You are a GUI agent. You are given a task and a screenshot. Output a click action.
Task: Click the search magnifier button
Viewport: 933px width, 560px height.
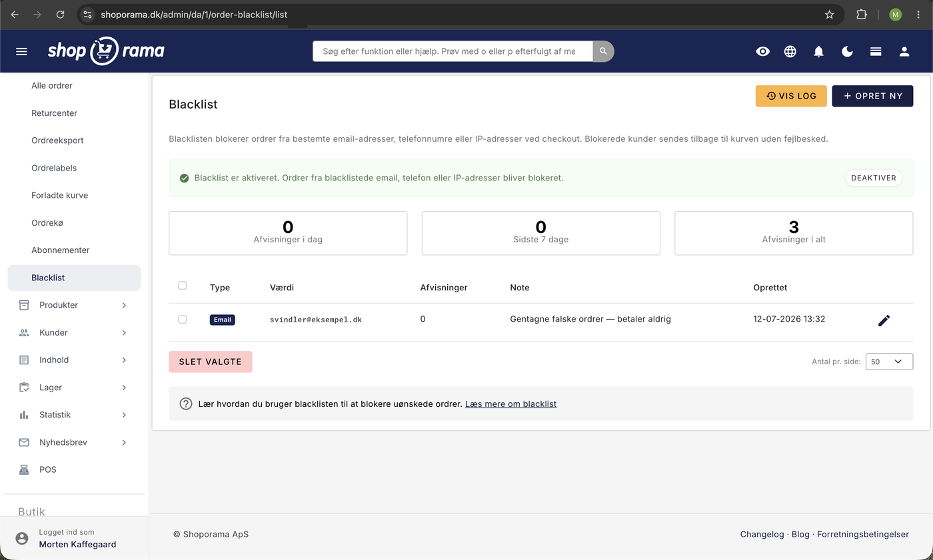pos(603,51)
